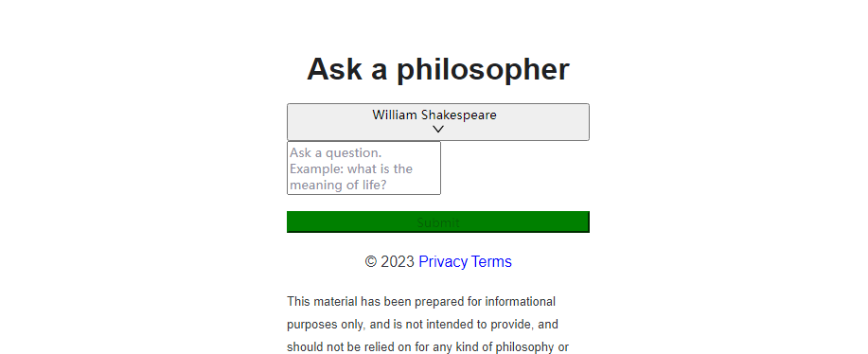Click the 'Ask a question.' placeholder line
Screen dimensions: 868x354
click(335, 152)
